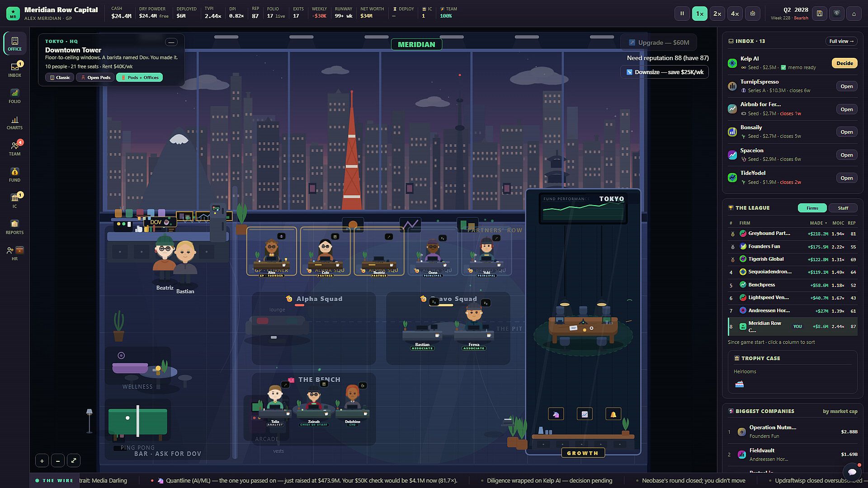Open the Airbnb for Fer... deal
868x488 pixels.
[x=846, y=109]
